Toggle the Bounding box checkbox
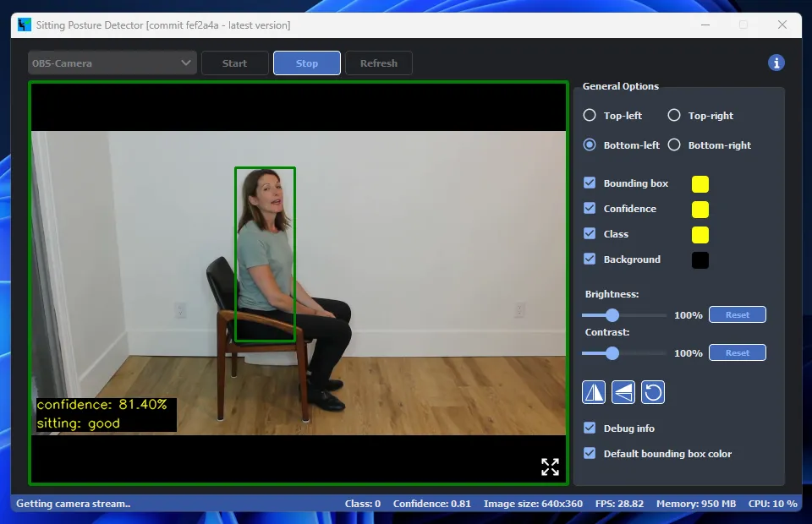The image size is (812, 524). coord(590,183)
